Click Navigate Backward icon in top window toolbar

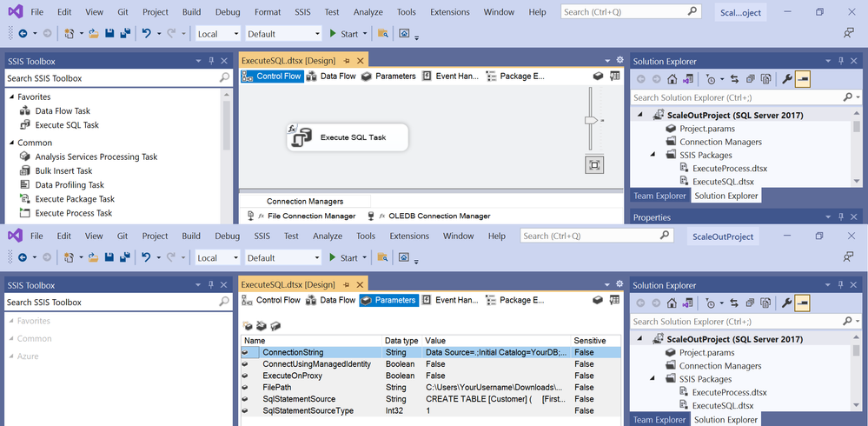23,34
